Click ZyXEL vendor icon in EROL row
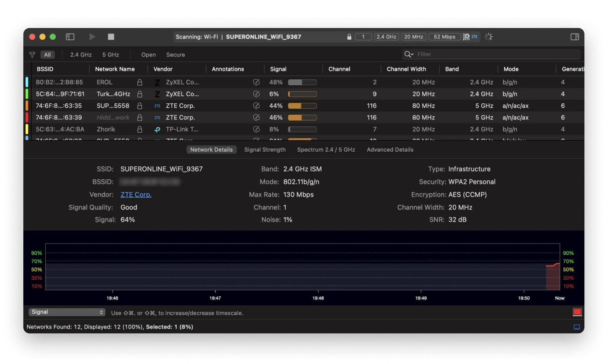 (157, 82)
